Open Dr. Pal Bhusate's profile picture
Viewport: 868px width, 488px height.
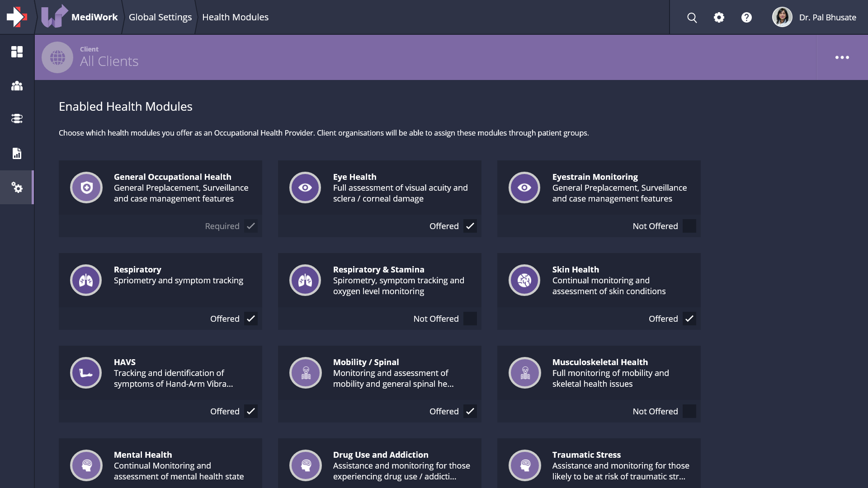click(782, 17)
